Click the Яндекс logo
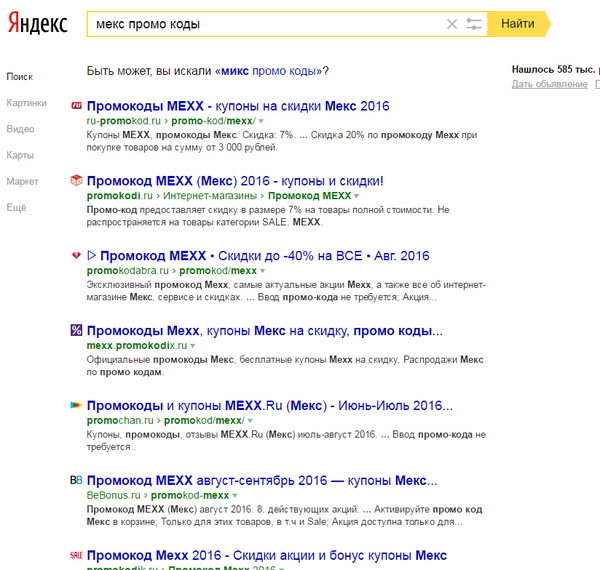The width and height of the screenshot is (600, 570). click(x=39, y=23)
